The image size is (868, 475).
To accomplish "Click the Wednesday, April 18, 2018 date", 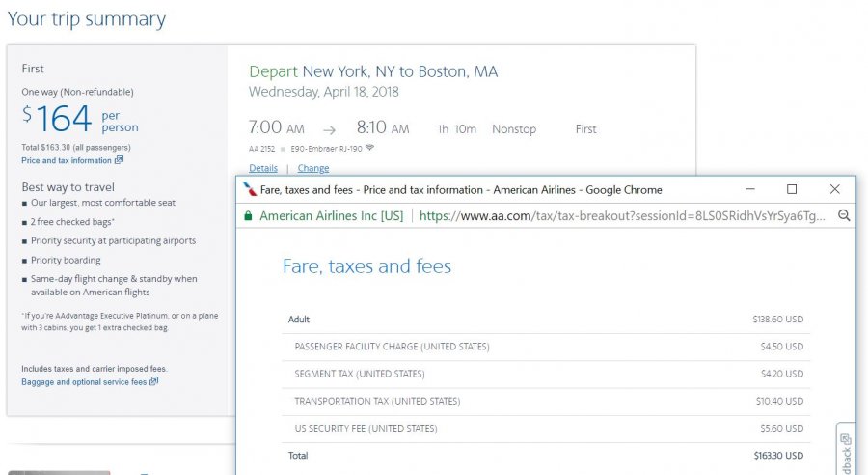I will [x=323, y=92].
